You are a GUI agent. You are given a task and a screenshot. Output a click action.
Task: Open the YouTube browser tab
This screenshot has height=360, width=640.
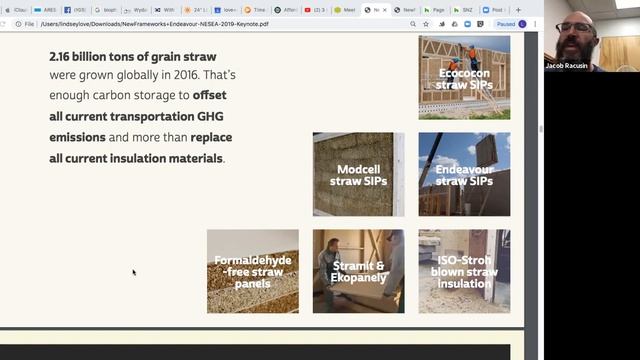point(315,10)
